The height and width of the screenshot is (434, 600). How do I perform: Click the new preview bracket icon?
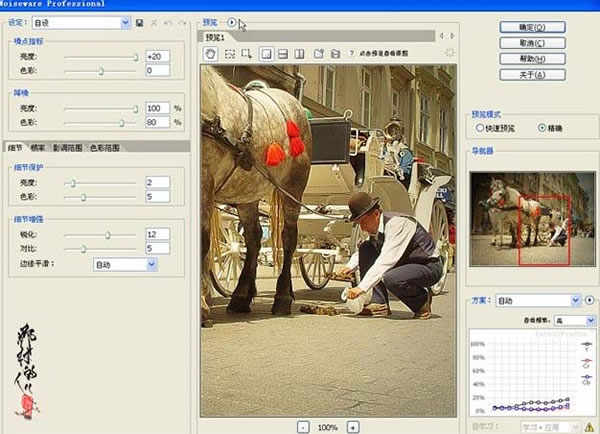click(x=318, y=54)
